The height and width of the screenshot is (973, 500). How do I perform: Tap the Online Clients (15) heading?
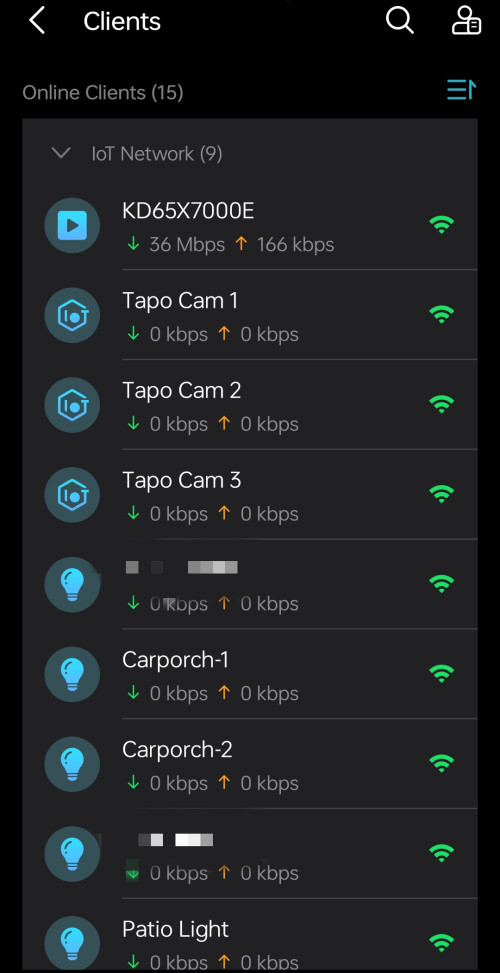[x=103, y=92]
